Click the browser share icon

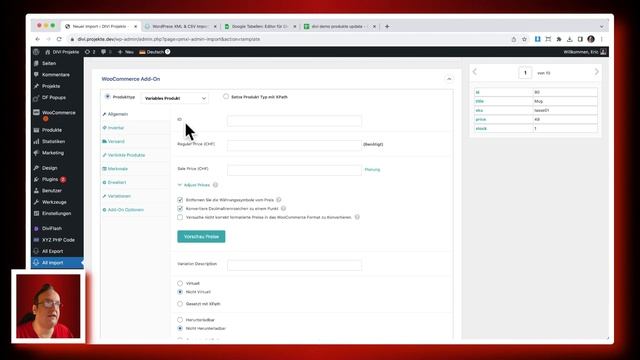(x=514, y=39)
